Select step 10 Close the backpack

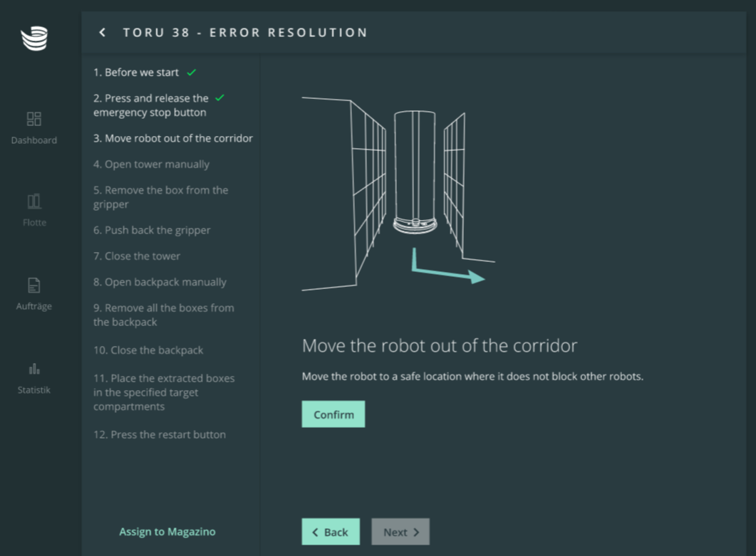coord(148,350)
